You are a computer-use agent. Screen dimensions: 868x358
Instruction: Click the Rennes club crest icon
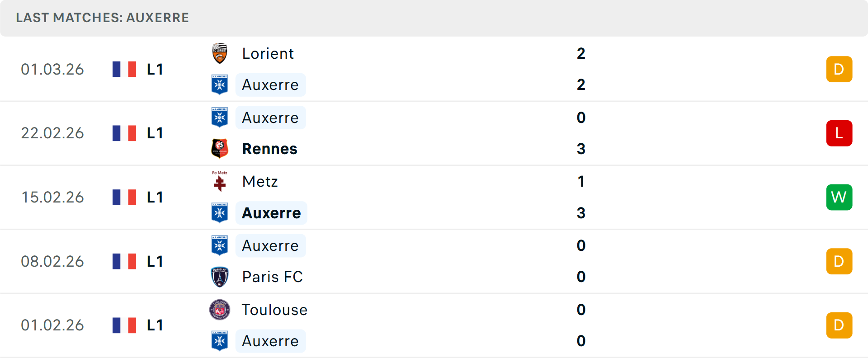point(220,149)
